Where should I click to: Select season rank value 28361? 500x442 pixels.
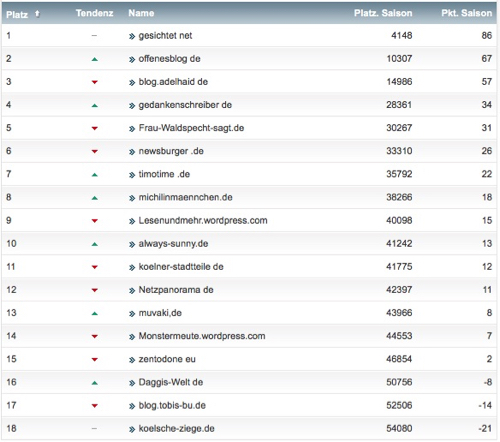tap(399, 105)
